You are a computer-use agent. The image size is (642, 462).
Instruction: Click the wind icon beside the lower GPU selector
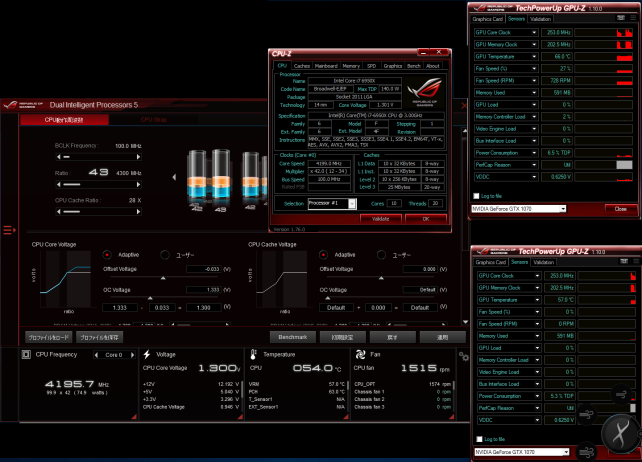586,452
